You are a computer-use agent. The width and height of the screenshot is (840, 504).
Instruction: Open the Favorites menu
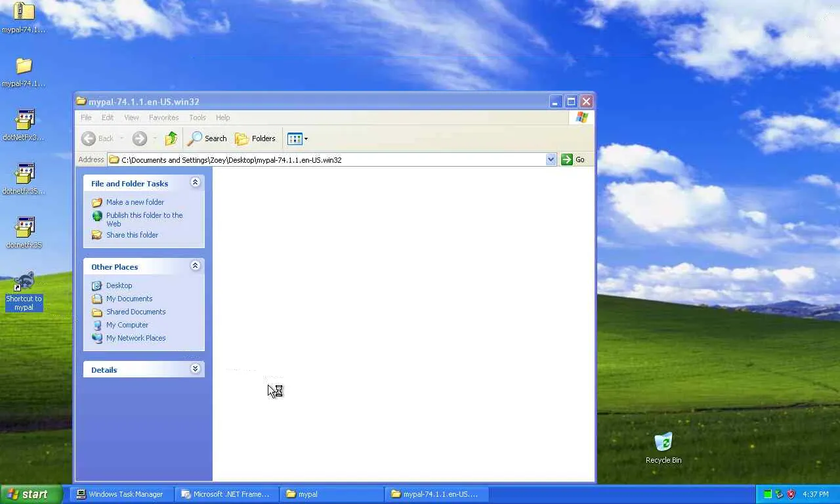point(163,117)
